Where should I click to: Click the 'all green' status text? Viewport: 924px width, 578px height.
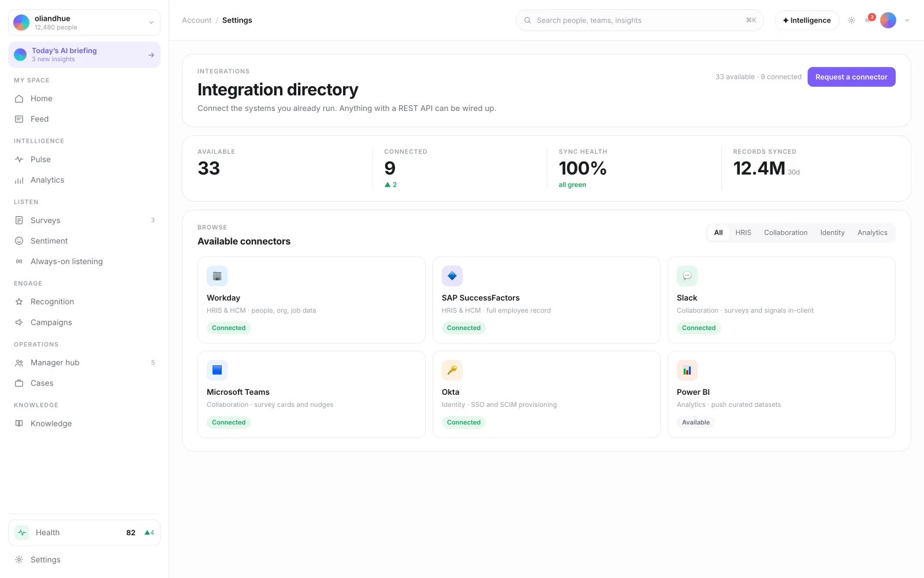(572, 185)
